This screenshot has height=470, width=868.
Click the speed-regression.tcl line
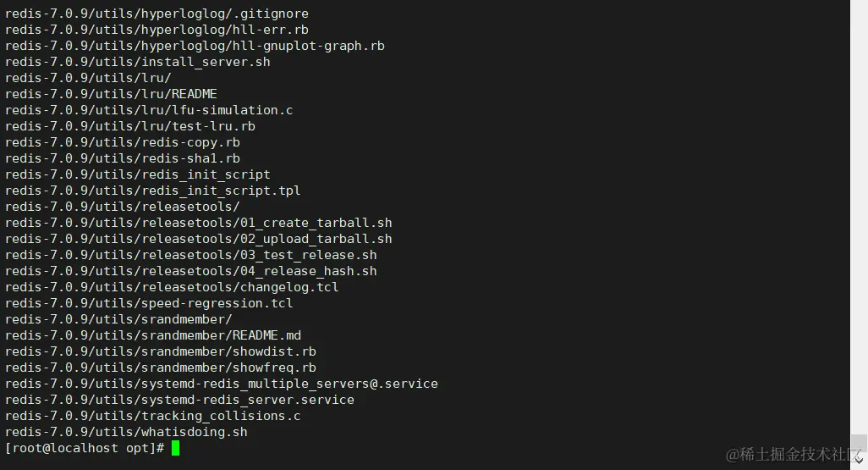(149, 303)
